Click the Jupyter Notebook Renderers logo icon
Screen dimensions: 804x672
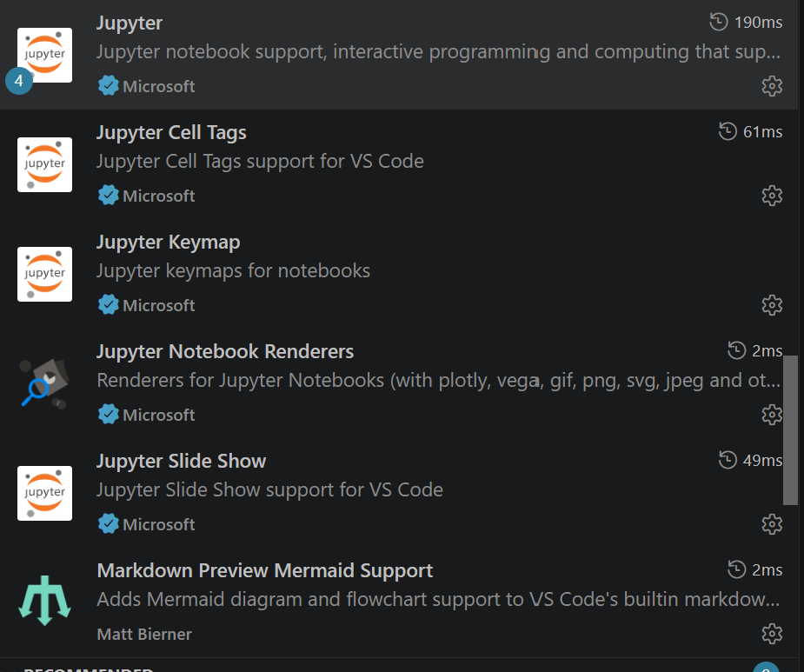tap(44, 383)
